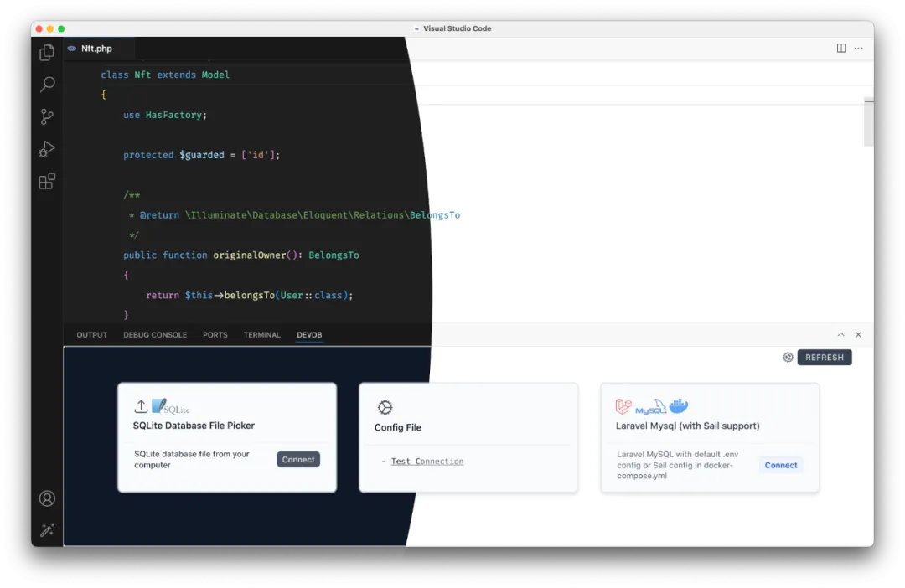Viewport: 905px width, 588px height.
Task: Open the Extensions view icon
Action: coord(47,181)
